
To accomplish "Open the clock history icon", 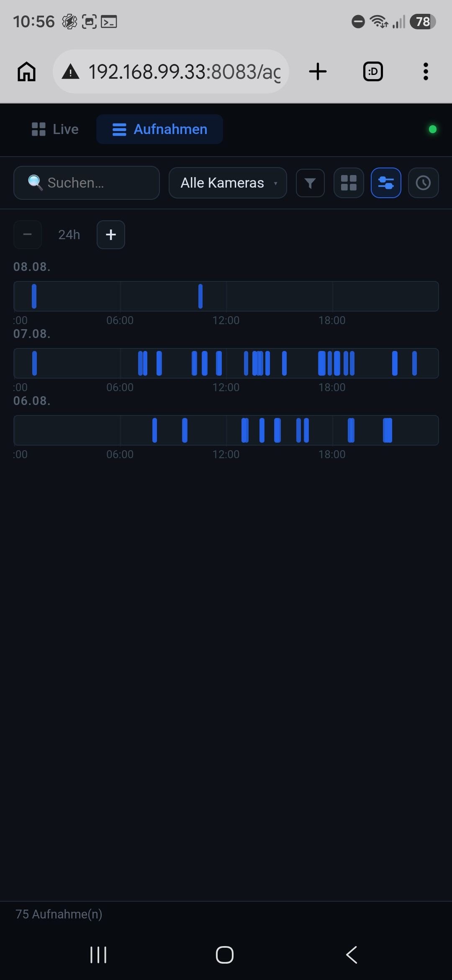I will tap(423, 183).
